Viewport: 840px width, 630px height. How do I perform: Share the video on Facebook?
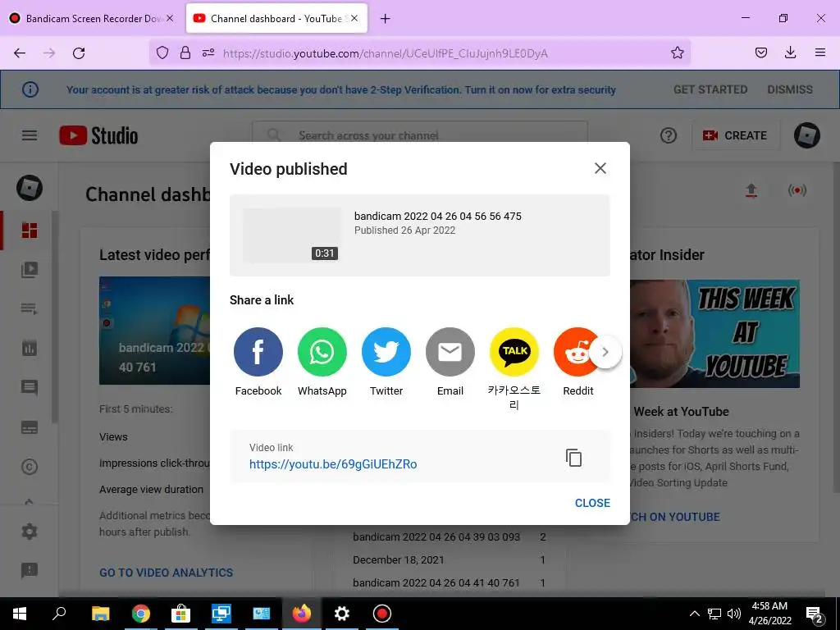(x=258, y=352)
